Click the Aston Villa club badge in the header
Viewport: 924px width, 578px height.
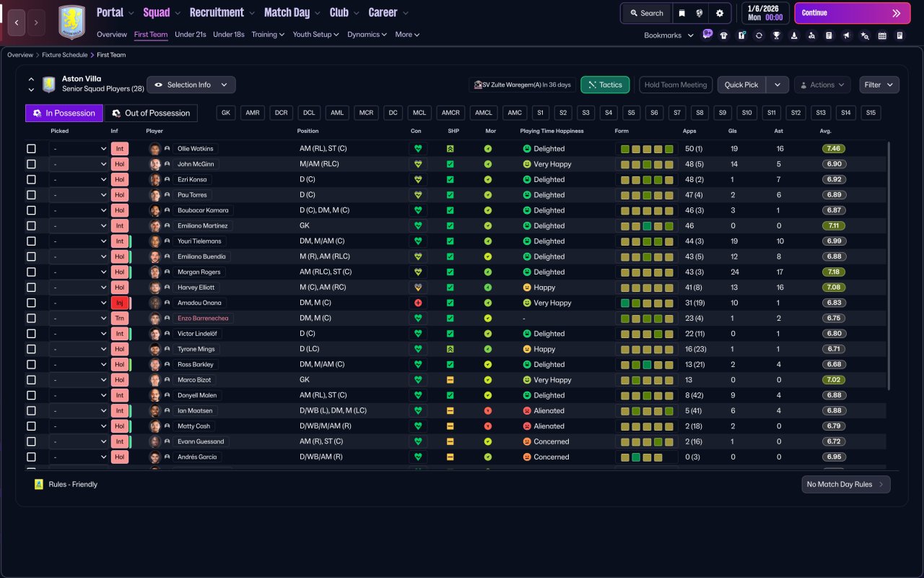[x=71, y=22]
